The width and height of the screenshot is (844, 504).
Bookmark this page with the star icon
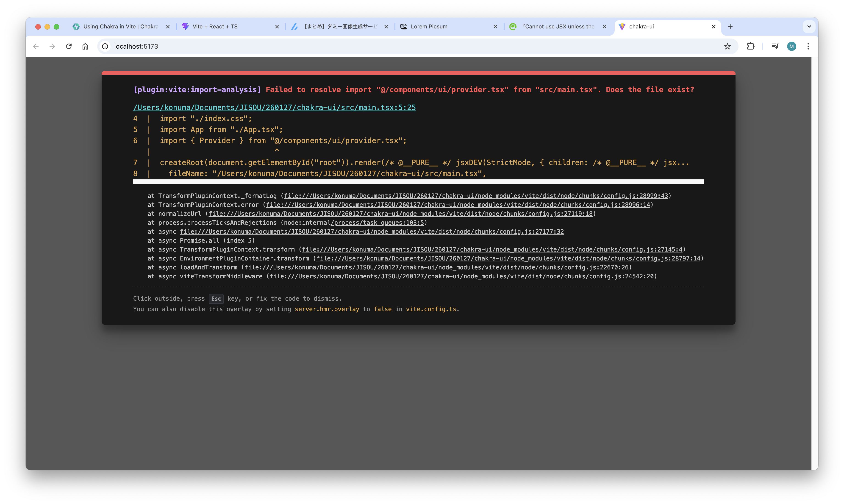click(727, 46)
